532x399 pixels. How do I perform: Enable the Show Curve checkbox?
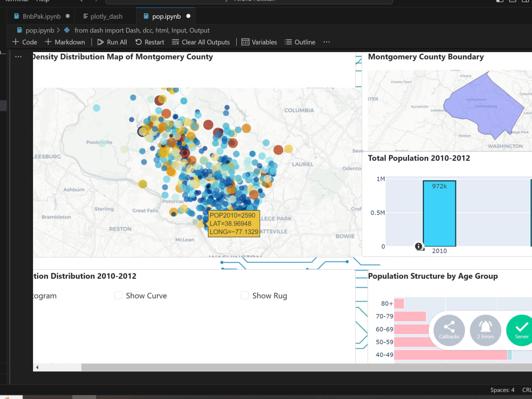[118, 295]
